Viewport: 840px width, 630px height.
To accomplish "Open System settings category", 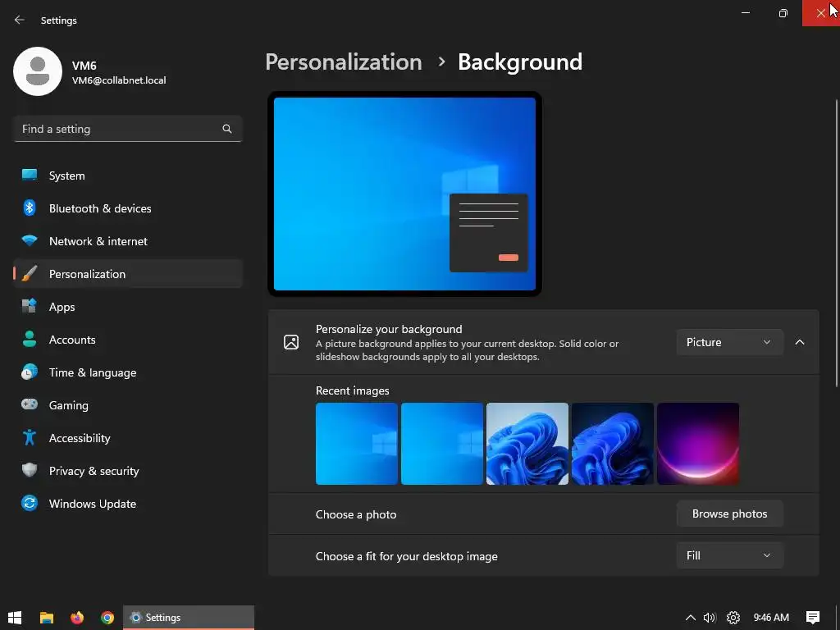I will [129, 176].
